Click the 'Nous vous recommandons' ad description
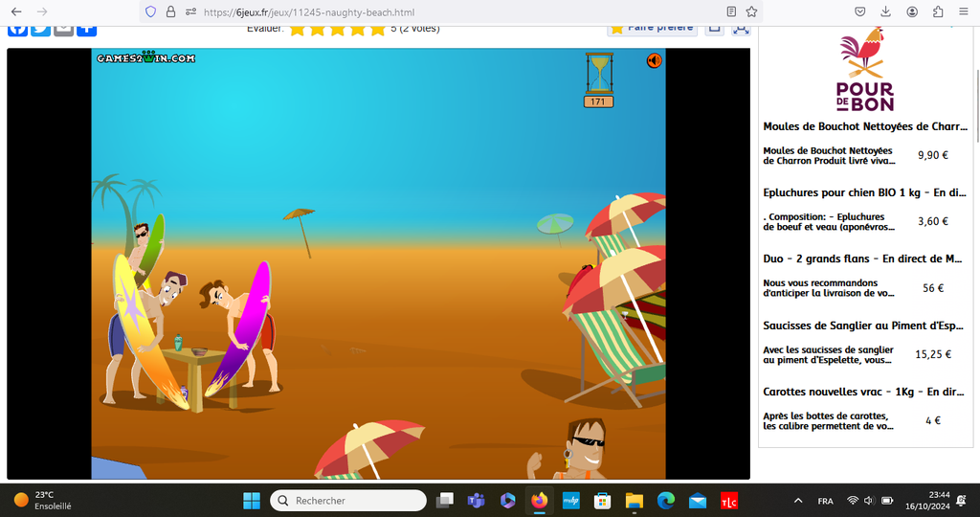The height and width of the screenshot is (517, 980). click(x=828, y=288)
